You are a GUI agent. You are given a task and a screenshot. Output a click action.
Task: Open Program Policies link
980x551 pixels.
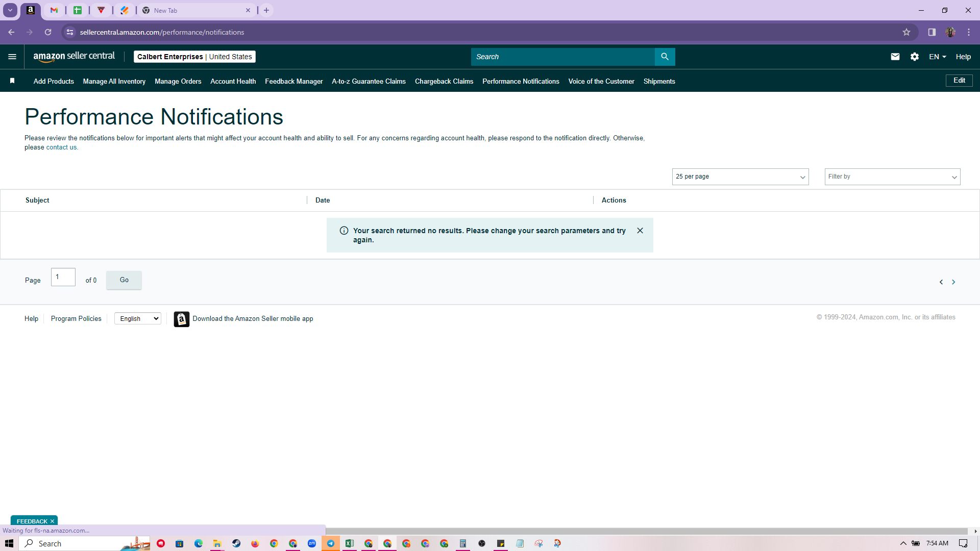point(76,319)
